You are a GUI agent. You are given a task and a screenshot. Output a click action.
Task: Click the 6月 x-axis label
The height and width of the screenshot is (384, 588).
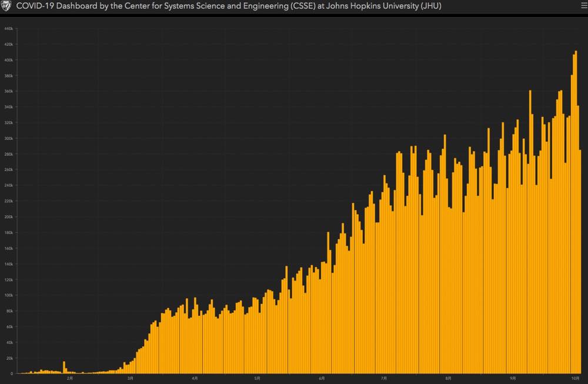click(x=322, y=379)
